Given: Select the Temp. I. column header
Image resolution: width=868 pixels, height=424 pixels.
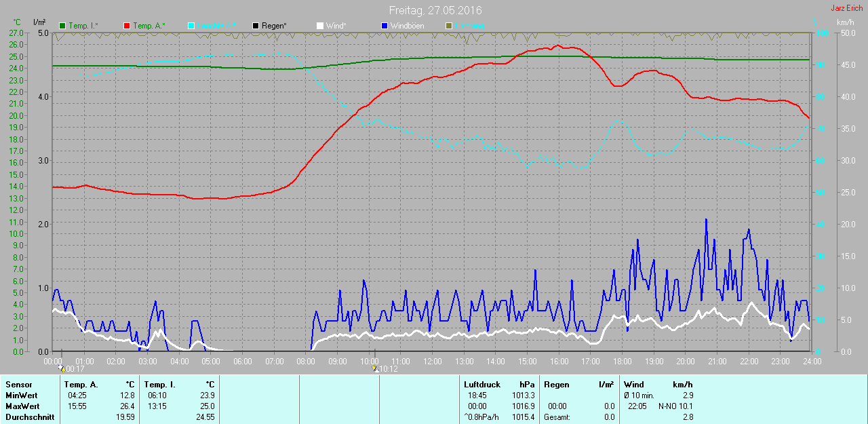Looking at the screenshot, I should tap(159, 385).
